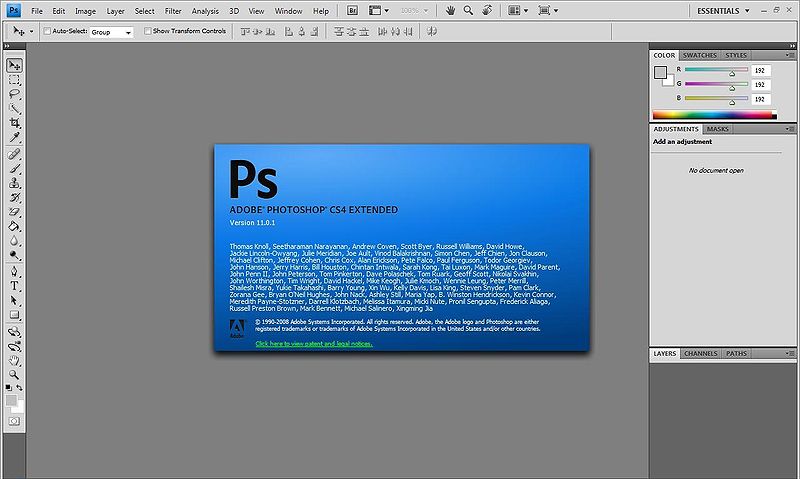Open the Color panel options menu
Screen dimensions: 800x479
(x=790, y=55)
